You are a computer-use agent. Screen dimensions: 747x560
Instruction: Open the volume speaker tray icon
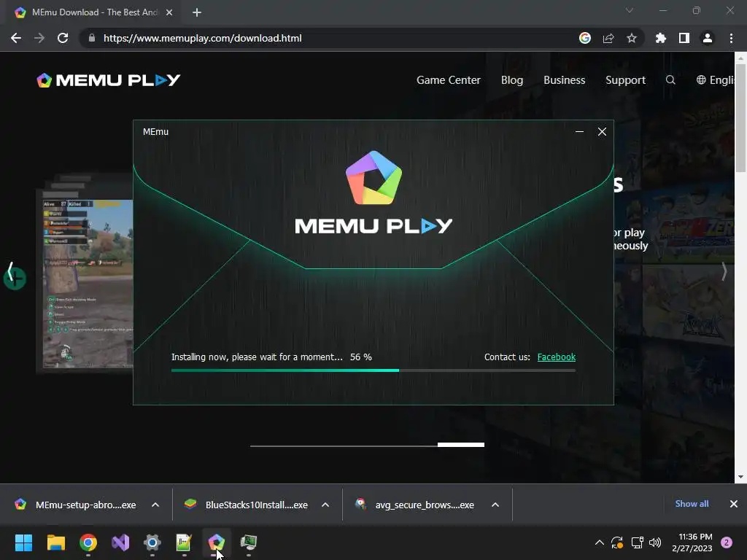coord(656,542)
